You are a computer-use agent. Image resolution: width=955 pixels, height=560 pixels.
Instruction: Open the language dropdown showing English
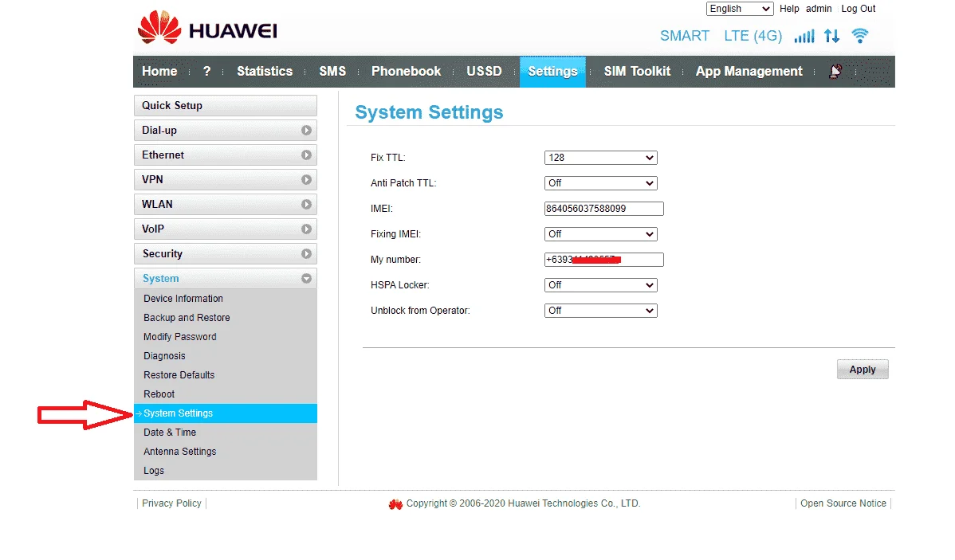click(740, 9)
